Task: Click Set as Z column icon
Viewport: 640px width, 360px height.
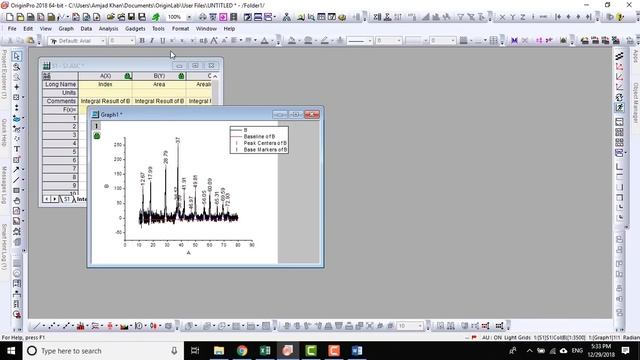Action: (522, 17)
